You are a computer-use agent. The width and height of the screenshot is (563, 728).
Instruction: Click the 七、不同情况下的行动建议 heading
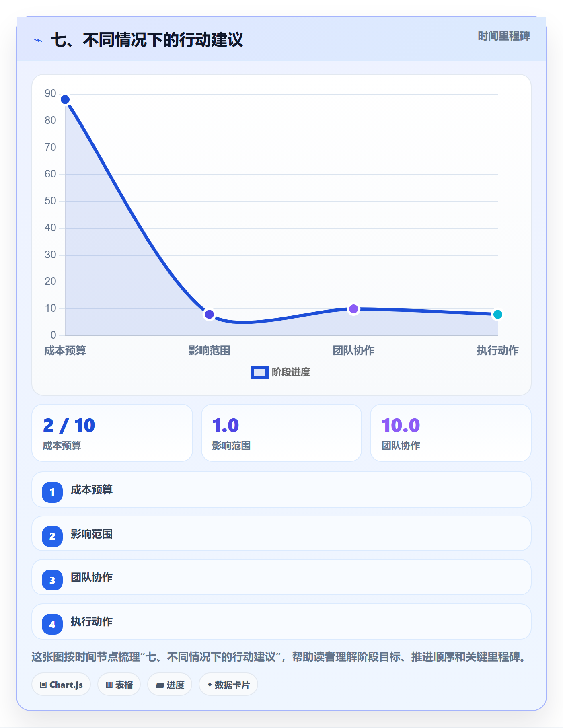[x=147, y=40]
